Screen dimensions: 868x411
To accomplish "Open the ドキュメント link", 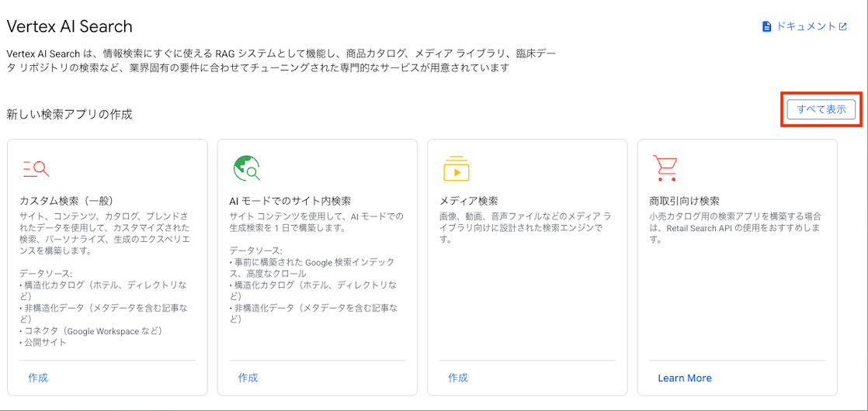I will pos(804,26).
